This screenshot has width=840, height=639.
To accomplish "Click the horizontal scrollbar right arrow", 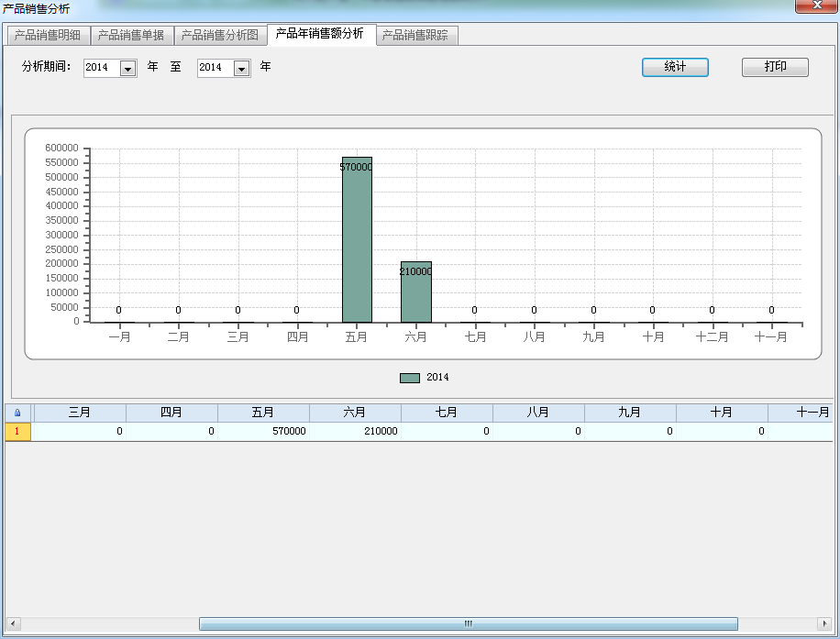I will 824,624.
